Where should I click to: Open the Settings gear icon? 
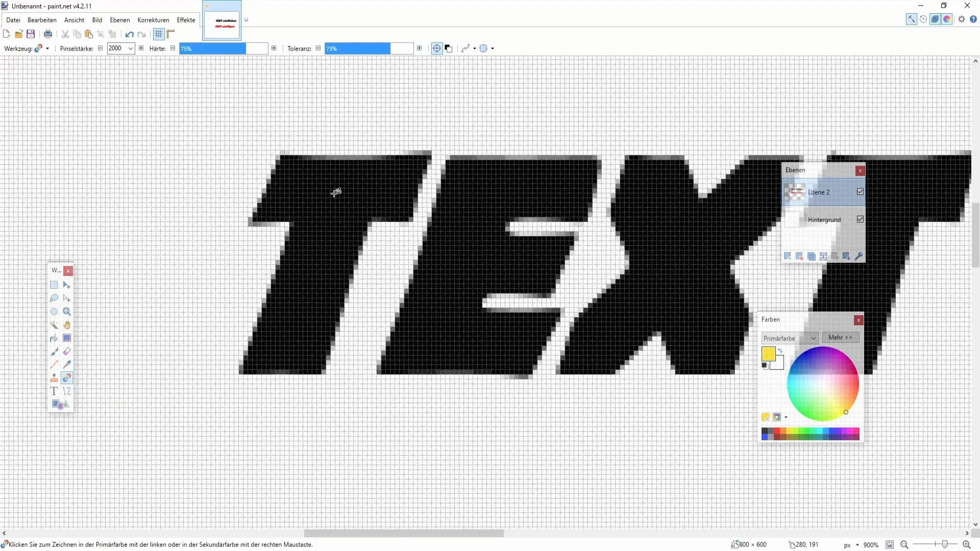pyautogui.click(x=962, y=19)
